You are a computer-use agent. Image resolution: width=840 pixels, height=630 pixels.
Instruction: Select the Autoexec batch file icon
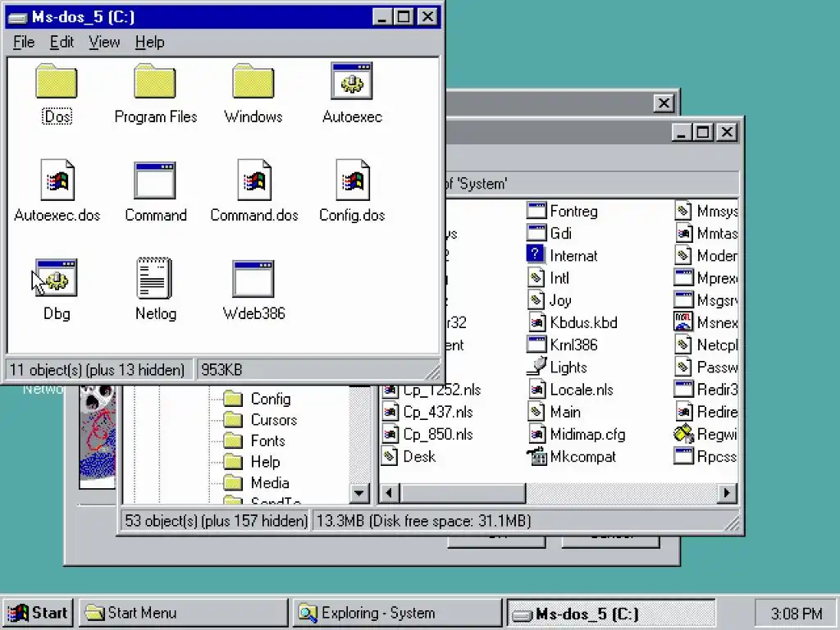pos(352,81)
